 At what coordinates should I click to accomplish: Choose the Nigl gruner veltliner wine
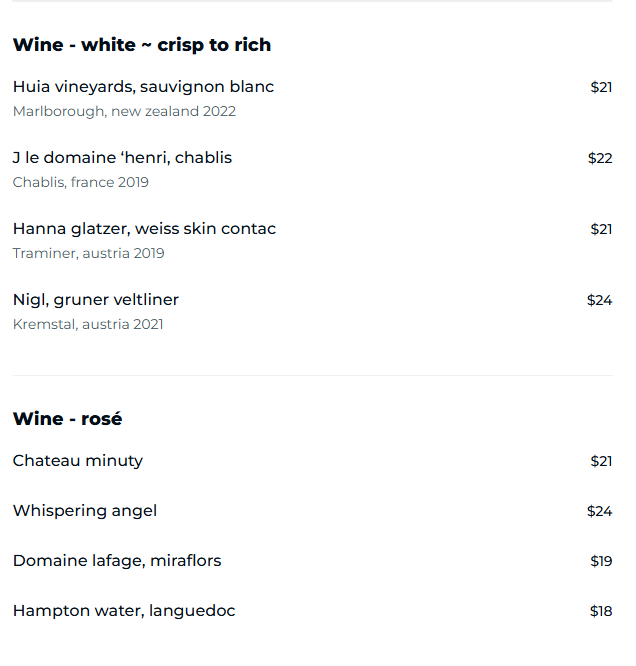96,300
